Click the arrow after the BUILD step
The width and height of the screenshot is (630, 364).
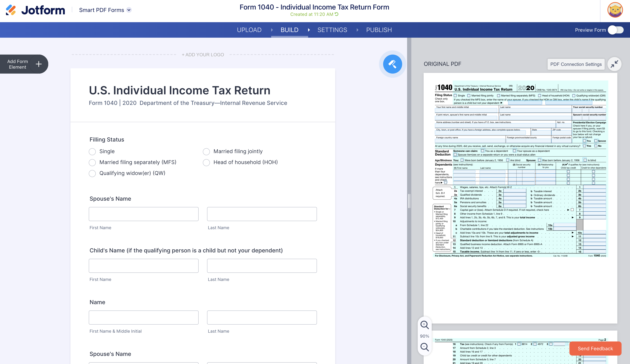tap(309, 30)
